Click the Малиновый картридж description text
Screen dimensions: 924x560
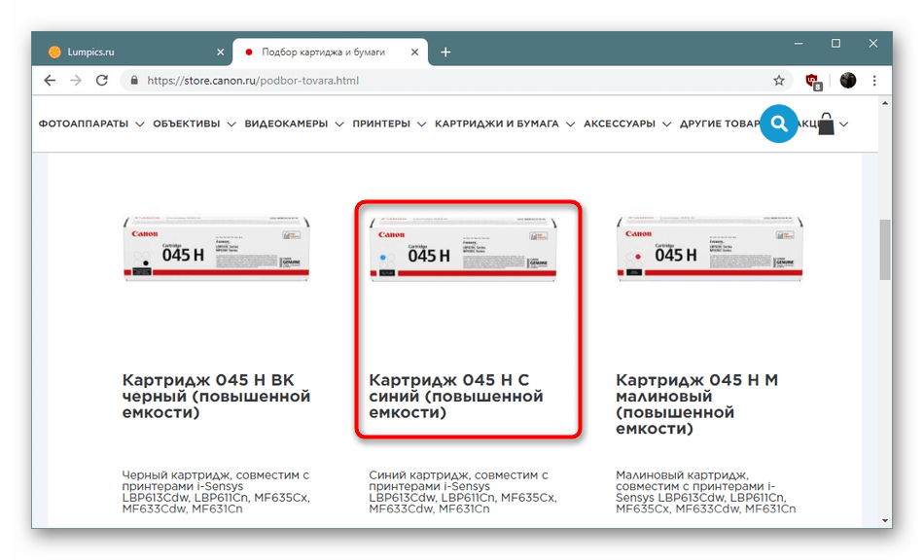706,492
